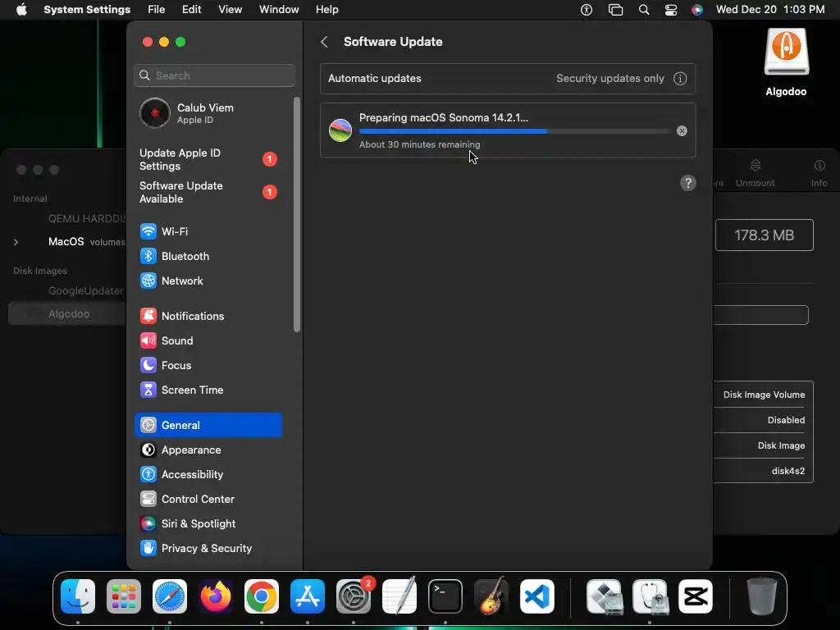Click 178.3 MB size in Disk Utility
Screen dimensions: 840x630
764,235
